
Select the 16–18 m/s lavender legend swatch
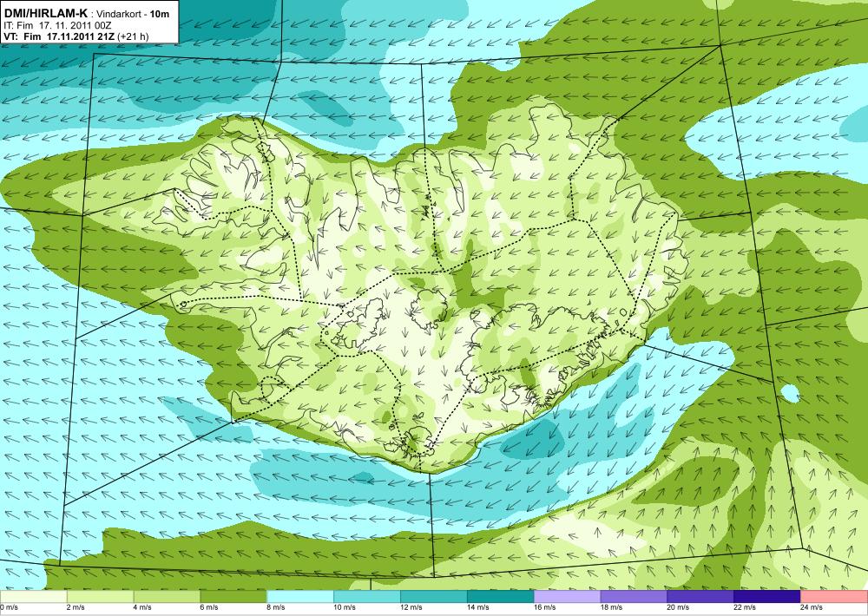tap(568, 597)
